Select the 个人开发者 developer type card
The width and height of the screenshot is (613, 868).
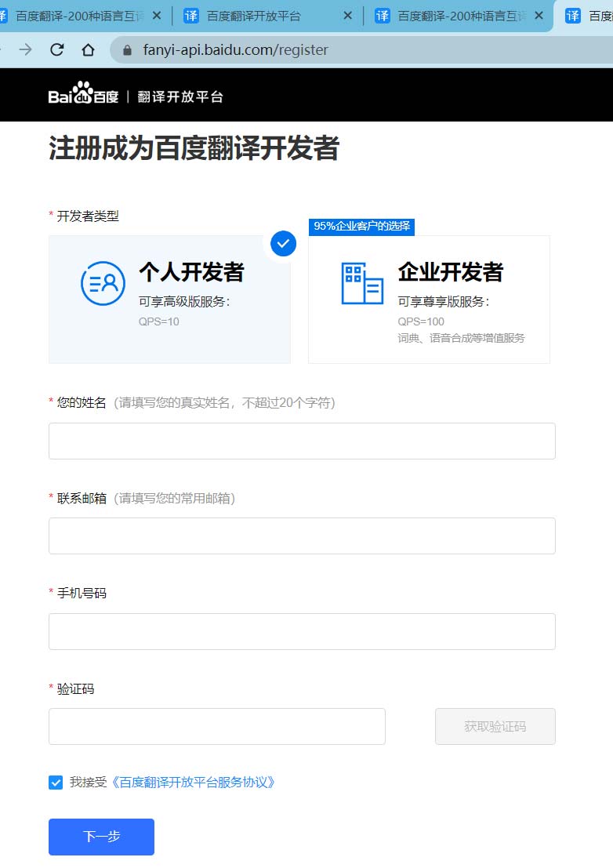[169, 300]
